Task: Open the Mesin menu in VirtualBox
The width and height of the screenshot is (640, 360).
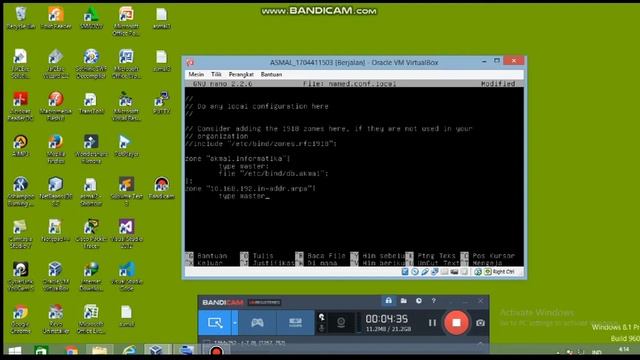Action: pos(196,74)
